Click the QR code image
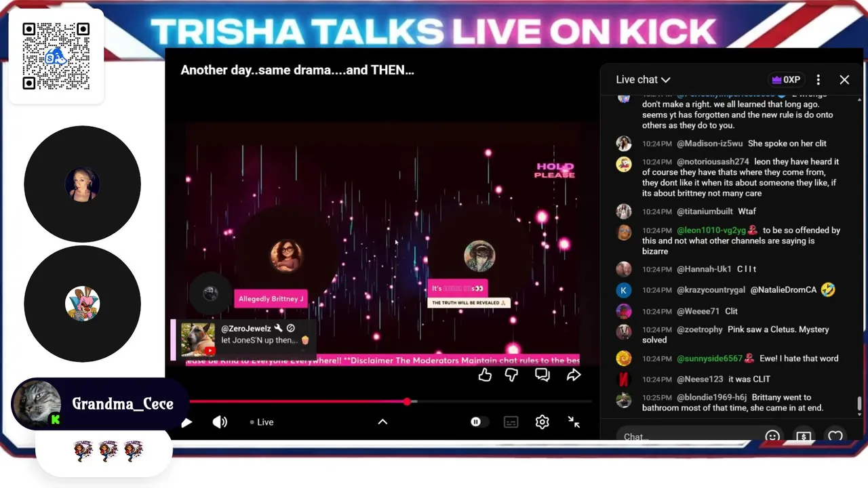 56,56
